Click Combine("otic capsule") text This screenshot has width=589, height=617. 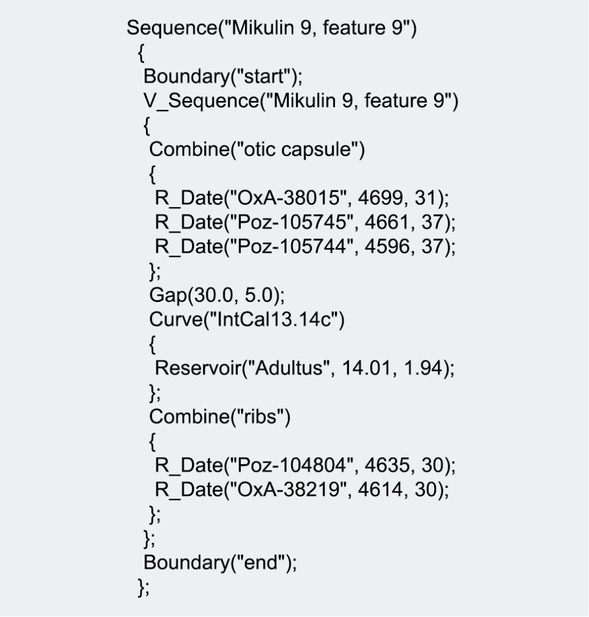[257, 150]
